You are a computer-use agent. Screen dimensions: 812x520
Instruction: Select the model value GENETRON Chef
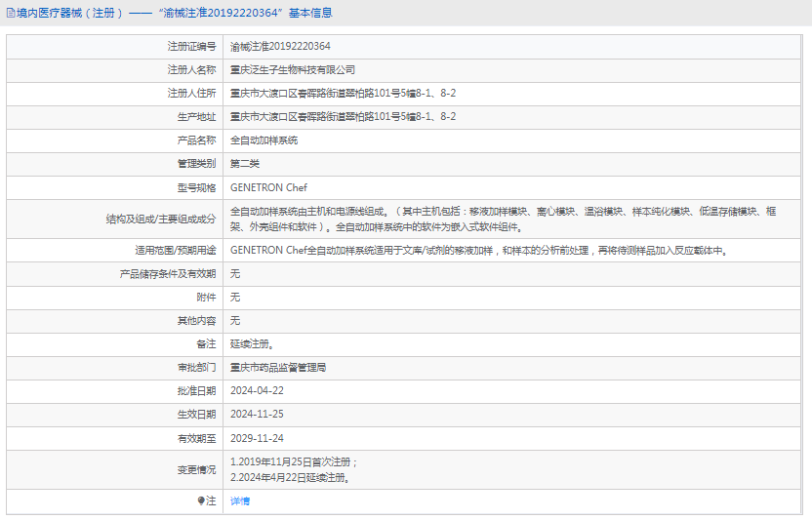pos(268,187)
